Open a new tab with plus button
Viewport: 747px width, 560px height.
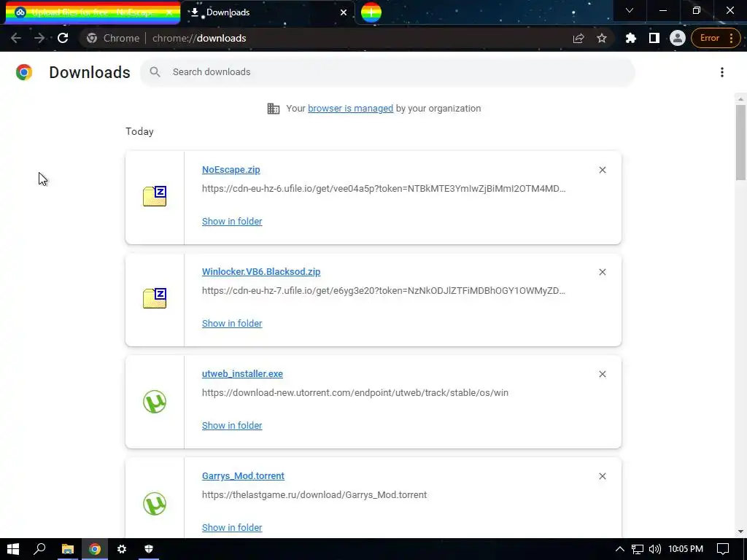(x=371, y=12)
